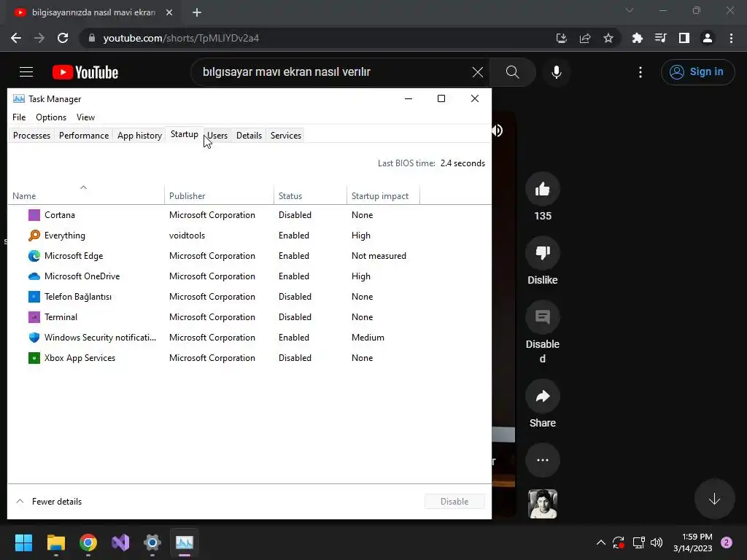Open YouTube settings three-dot menu

click(x=640, y=72)
